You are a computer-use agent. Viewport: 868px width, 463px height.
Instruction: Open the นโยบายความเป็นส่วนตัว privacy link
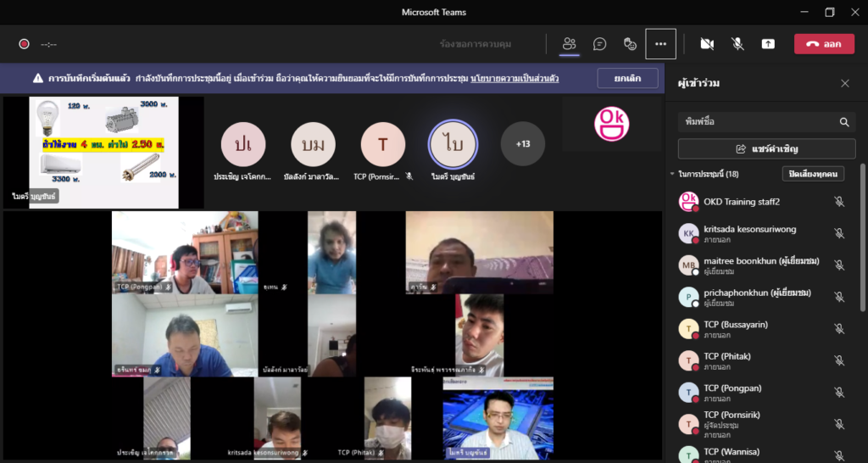coord(515,78)
